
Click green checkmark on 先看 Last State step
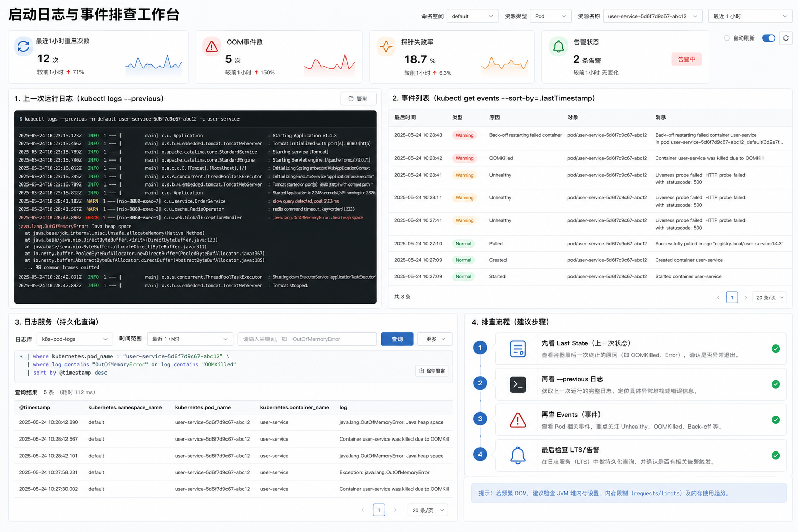[776, 349]
